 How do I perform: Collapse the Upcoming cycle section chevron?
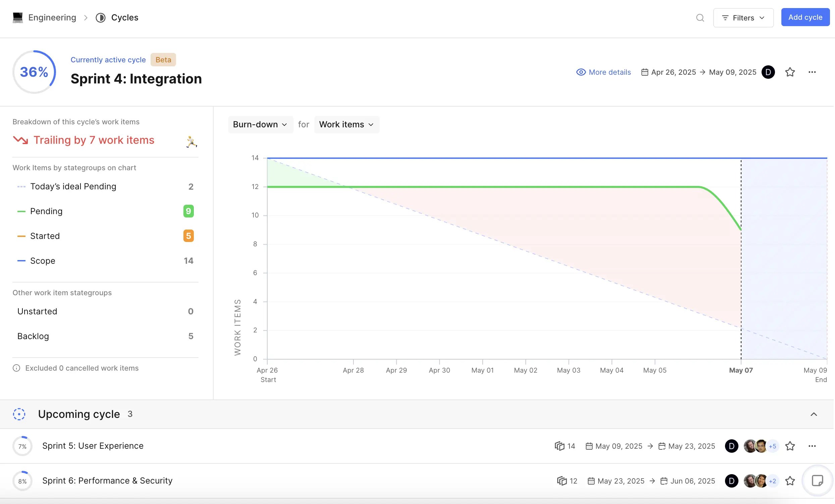click(814, 414)
